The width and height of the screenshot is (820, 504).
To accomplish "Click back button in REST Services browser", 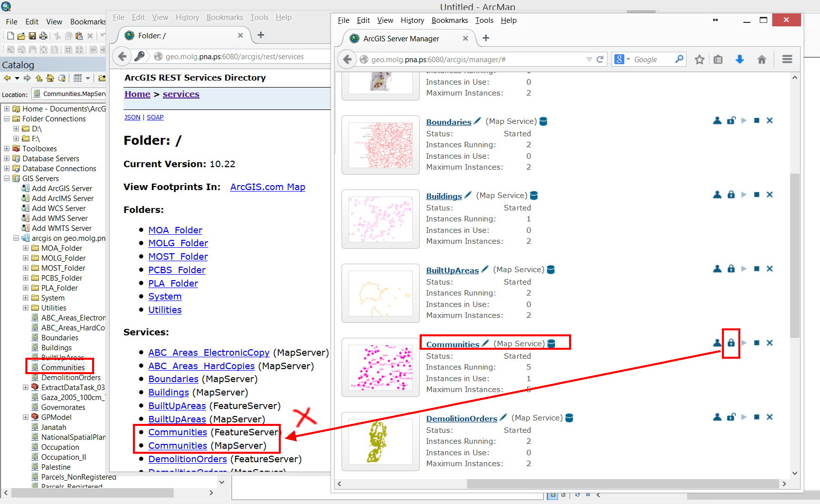I will pos(122,56).
